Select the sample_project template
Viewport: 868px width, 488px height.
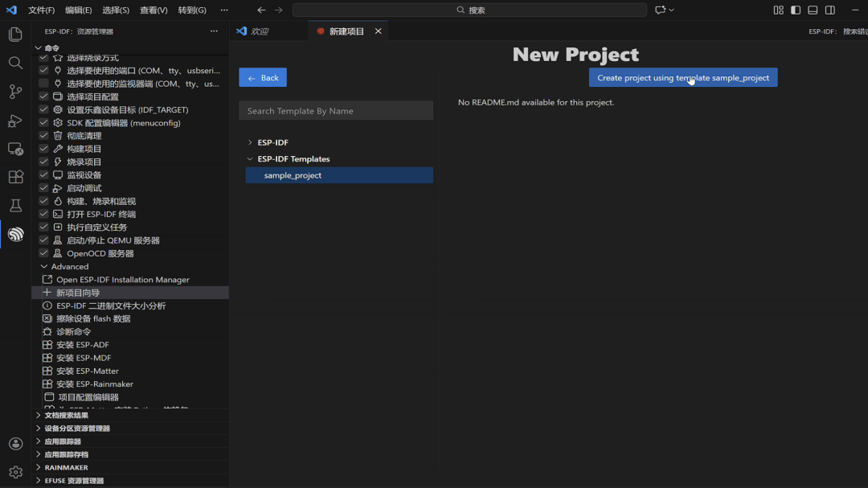pos(339,175)
